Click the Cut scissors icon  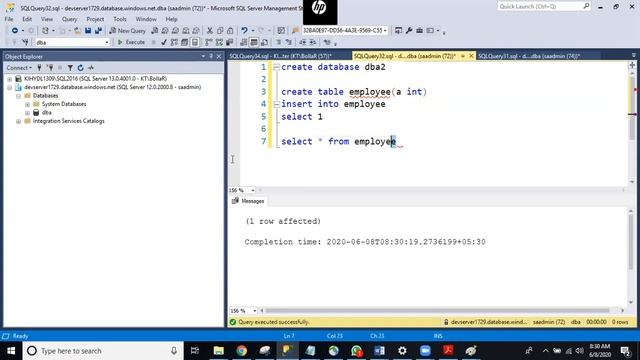210,31
